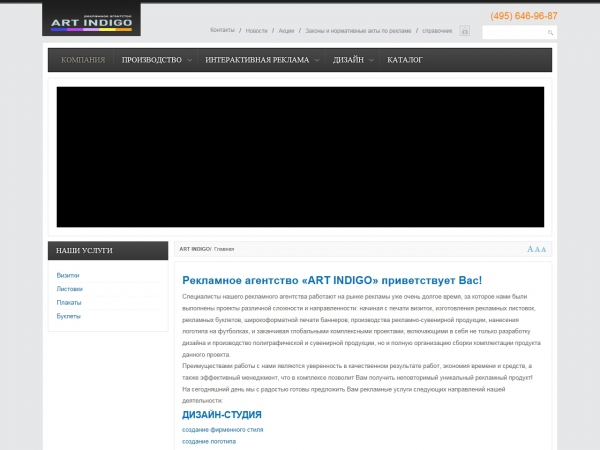This screenshot has width=600, height=450.
Task: Open the Новости link
Action: tap(256, 31)
